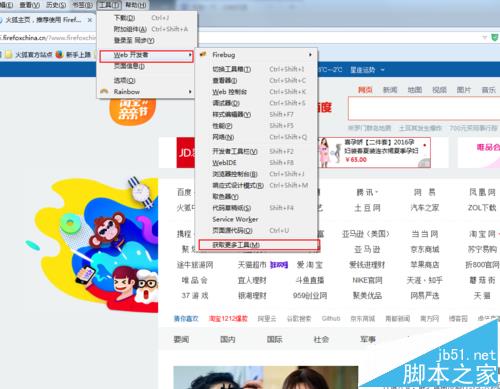
Task: Select the 图片 search tab
Action: click(464, 90)
